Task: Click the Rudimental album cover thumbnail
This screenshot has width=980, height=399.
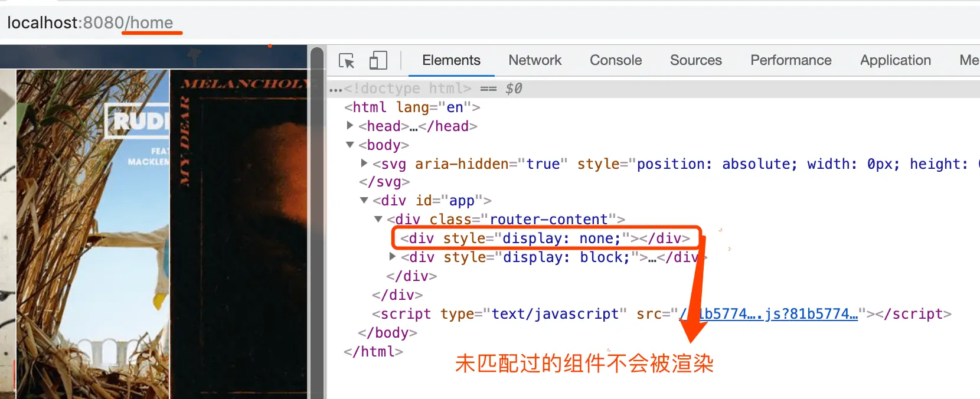Action: click(x=93, y=234)
